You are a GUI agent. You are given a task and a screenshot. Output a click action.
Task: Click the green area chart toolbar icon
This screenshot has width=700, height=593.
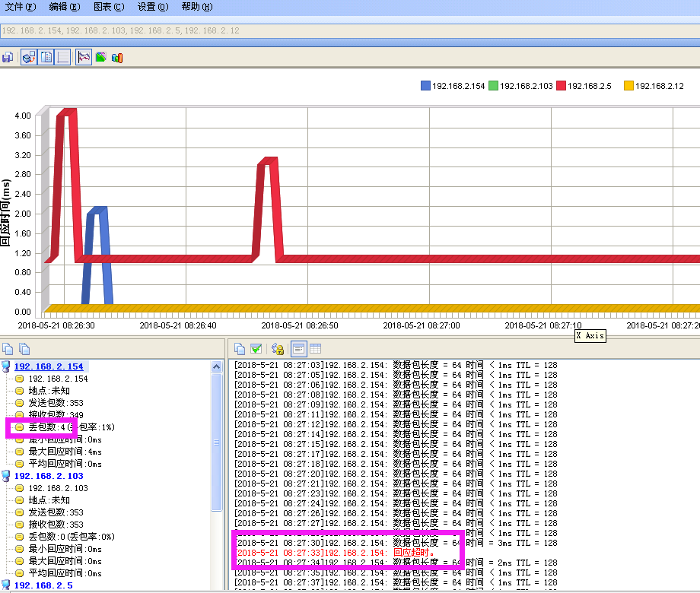100,58
